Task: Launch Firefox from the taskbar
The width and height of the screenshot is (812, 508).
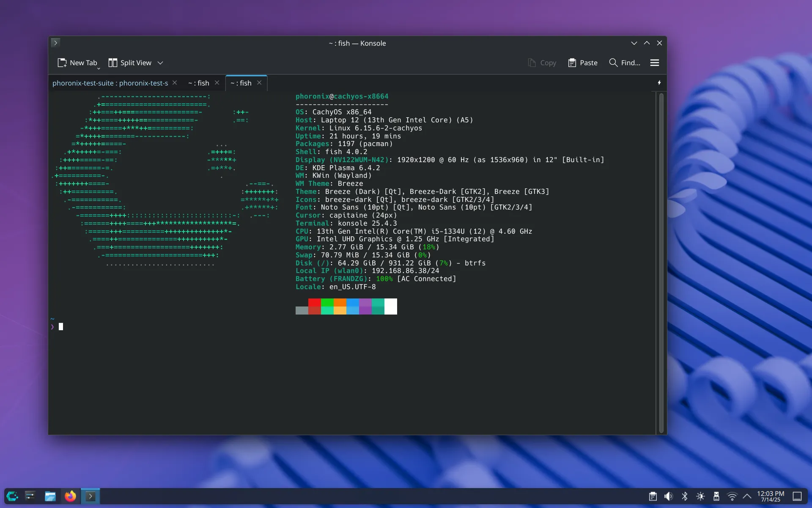Action: pos(70,496)
